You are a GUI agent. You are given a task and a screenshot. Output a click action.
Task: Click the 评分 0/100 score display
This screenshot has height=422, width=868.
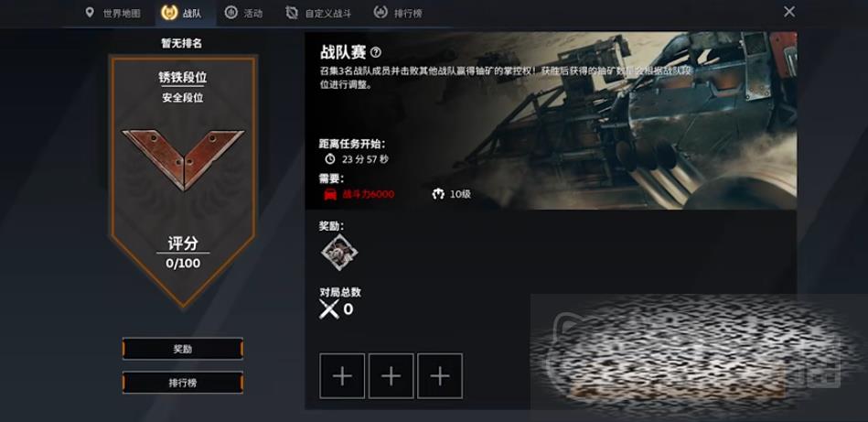click(x=183, y=253)
